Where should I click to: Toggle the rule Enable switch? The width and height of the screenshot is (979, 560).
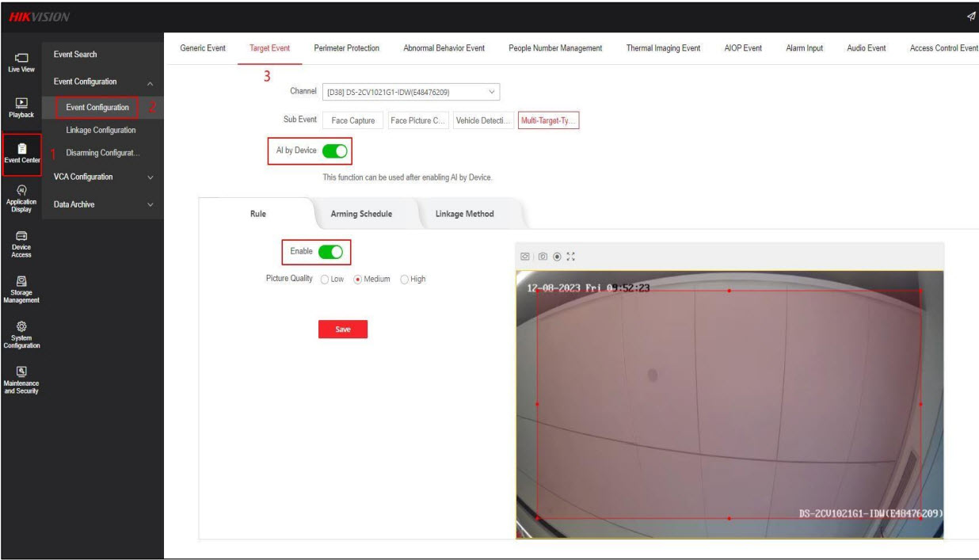330,252
